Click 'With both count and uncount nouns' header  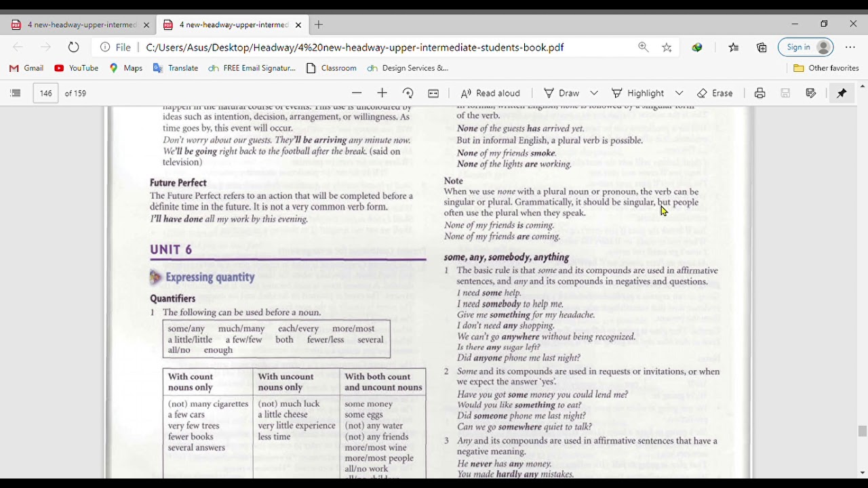(x=383, y=382)
